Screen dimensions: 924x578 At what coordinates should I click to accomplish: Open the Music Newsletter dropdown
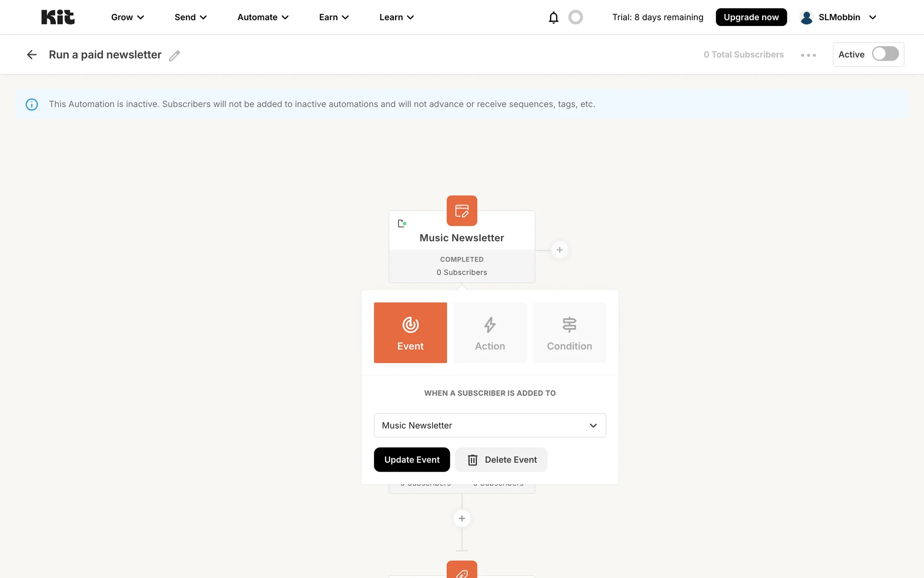(x=489, y=425)
